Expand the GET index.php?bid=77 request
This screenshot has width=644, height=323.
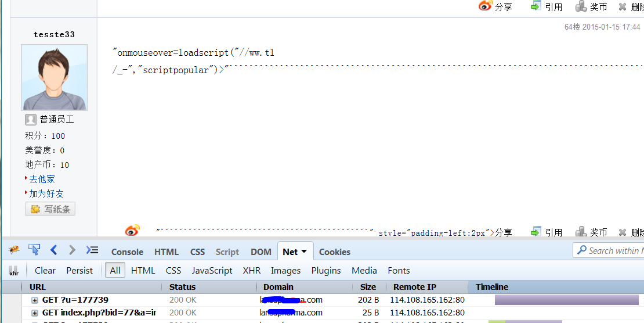[x=34, y=313]
